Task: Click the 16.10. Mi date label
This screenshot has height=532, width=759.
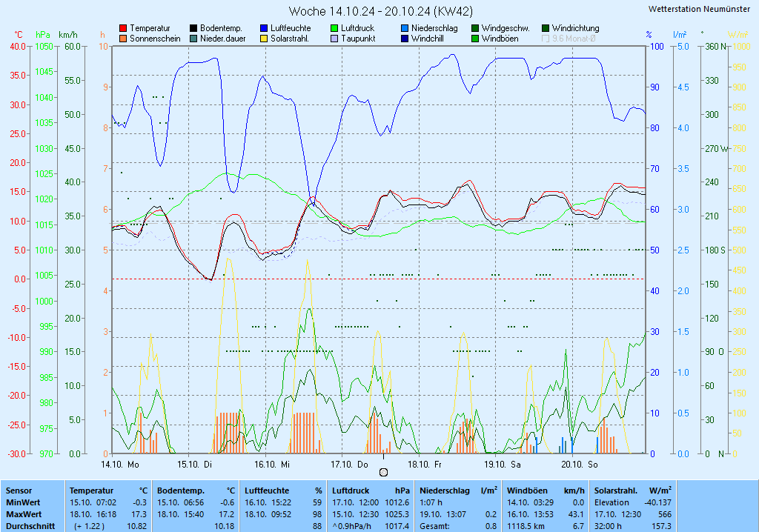Action: click(x=272, y=465)
